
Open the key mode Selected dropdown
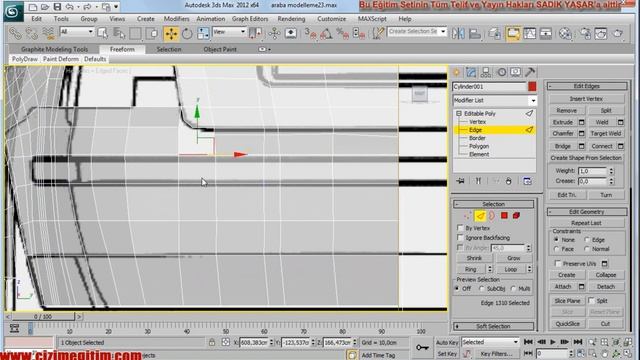coord(490,342)
